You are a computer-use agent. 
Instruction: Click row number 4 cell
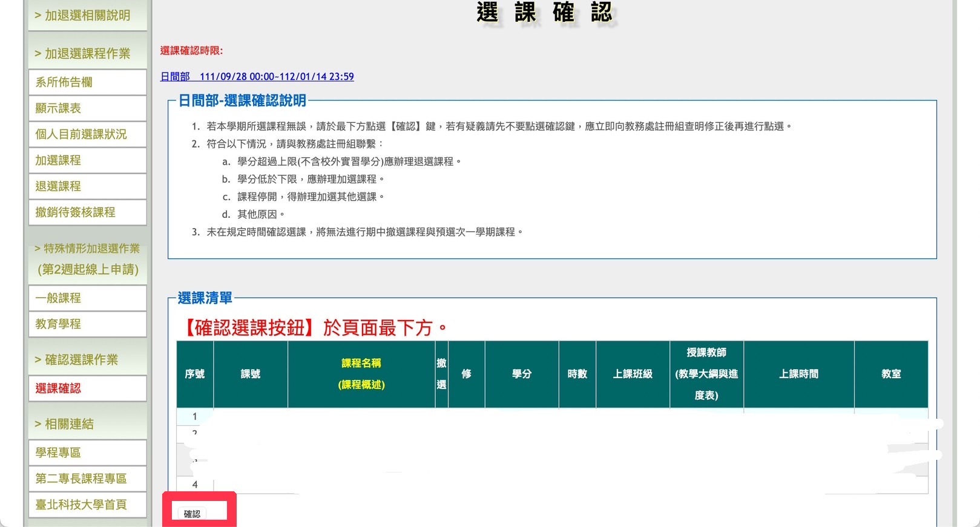[x=195, y=485]
